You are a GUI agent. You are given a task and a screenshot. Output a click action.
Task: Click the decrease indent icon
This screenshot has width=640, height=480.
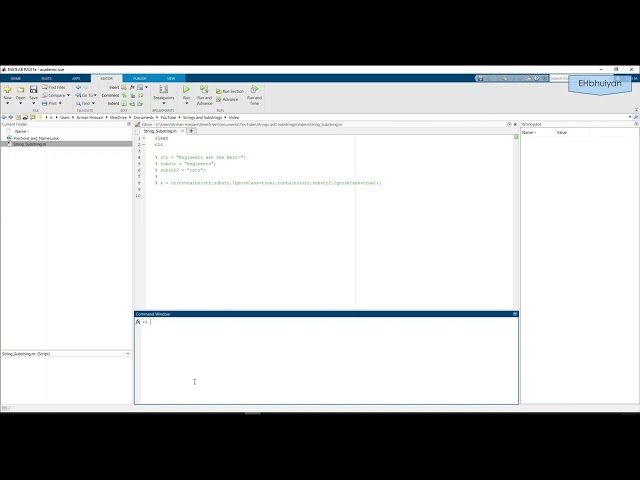140,103
